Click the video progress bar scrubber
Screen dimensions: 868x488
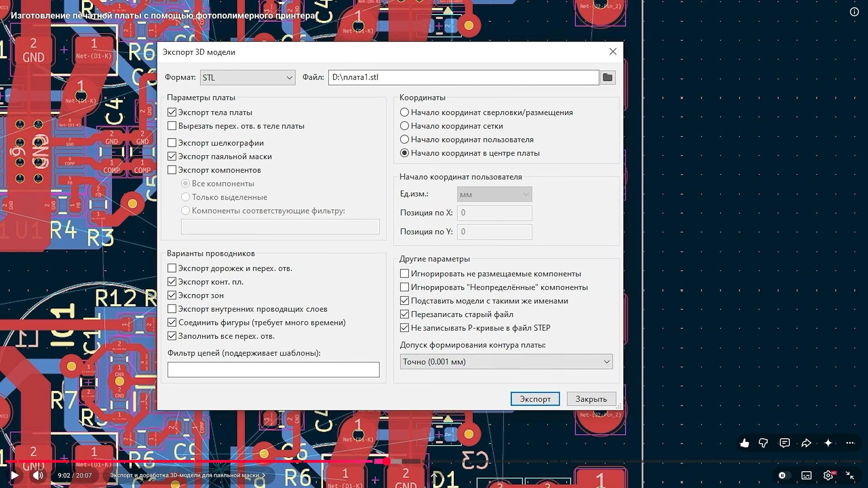click(x=386, y=461)
